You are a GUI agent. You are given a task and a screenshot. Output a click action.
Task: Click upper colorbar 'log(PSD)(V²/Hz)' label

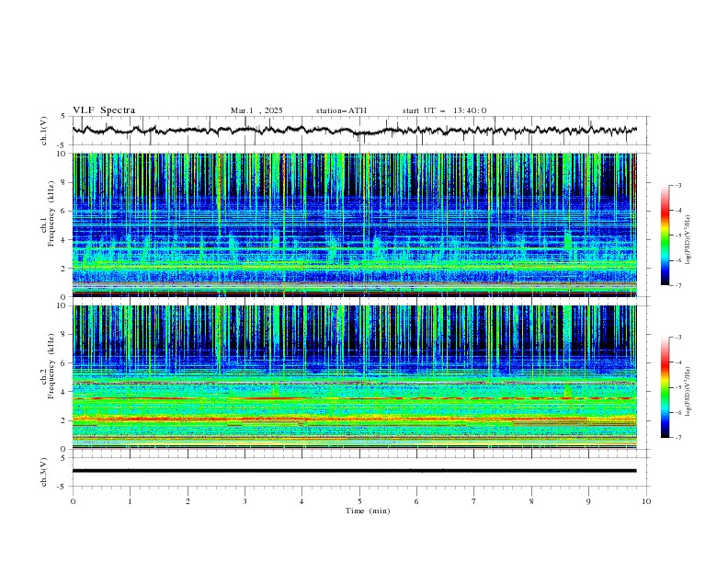click(688, 240)
